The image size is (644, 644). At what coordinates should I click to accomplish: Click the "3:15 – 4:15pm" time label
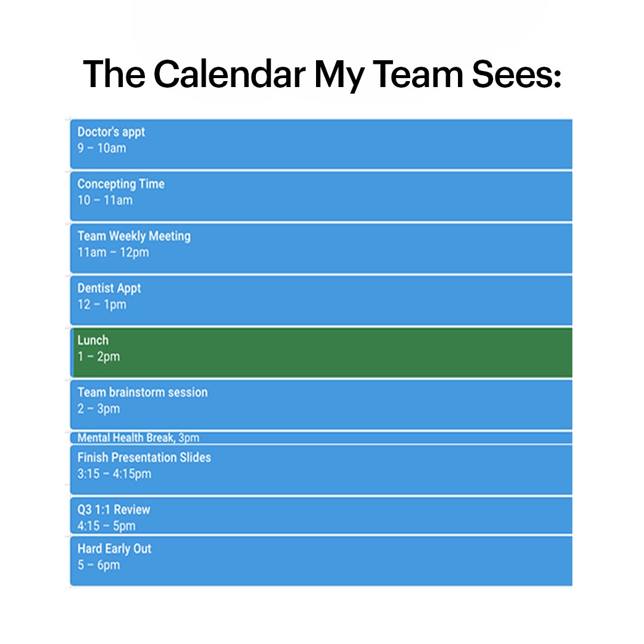tap(114, 474)
